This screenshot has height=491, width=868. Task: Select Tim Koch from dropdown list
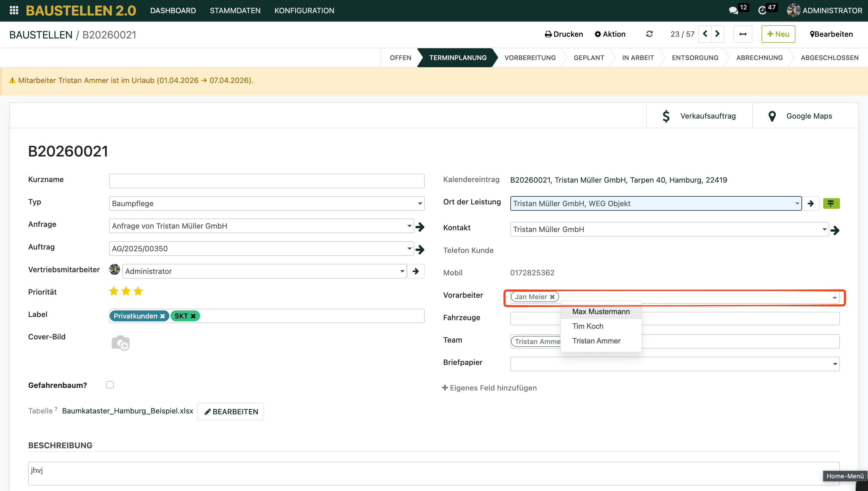click(588, 326)
